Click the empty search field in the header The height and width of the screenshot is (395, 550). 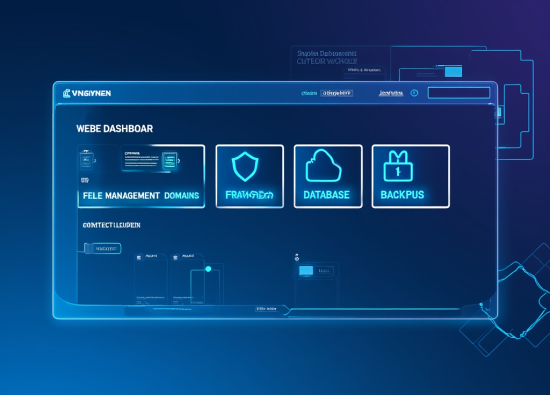tap(459, 93)
